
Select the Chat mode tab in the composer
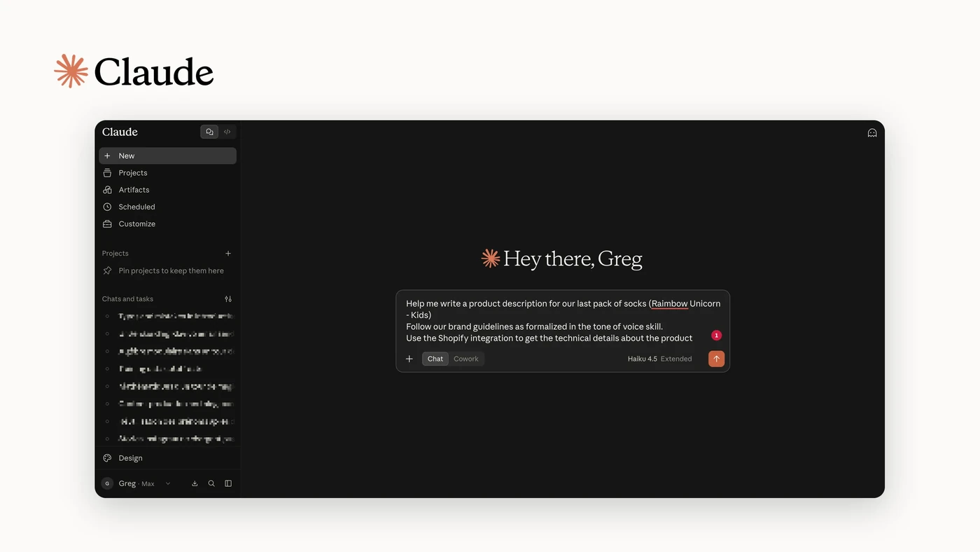[435, 359]
